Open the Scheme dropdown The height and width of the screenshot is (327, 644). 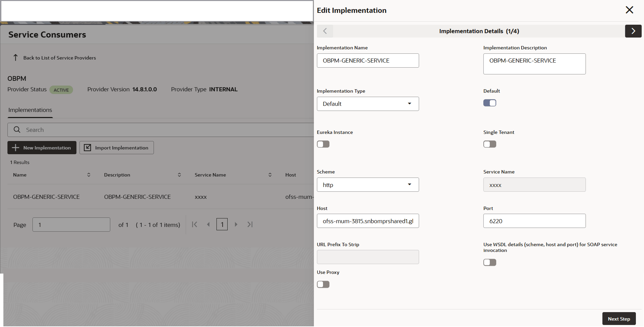(368, 185)
